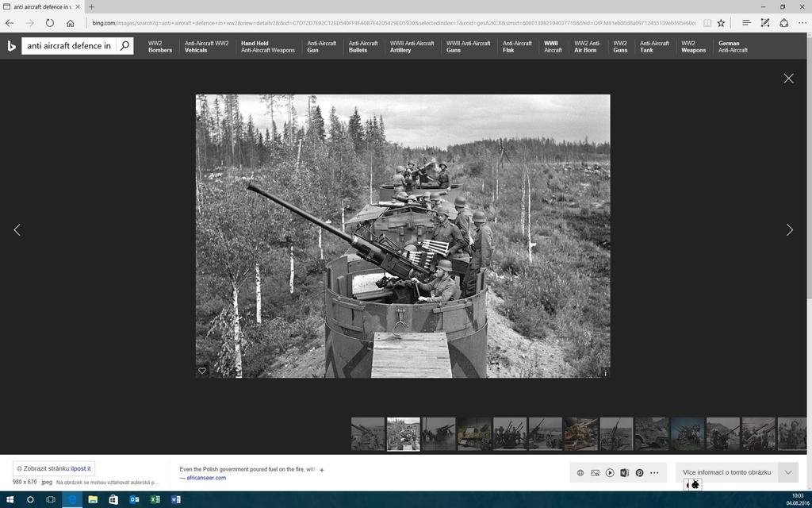Open fourth filmstrip thumbnail with colored vehicle

(x=474, y=434)
